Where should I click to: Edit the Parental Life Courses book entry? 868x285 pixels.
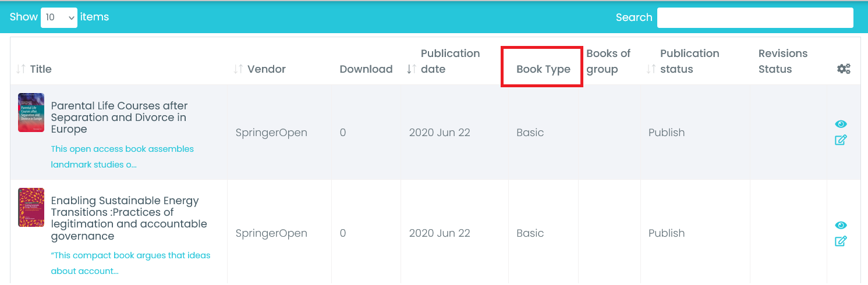click(x=841, y=140)
